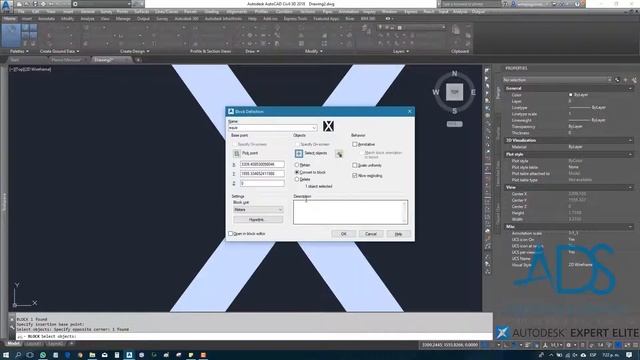Click the command line customize icon
The image size is (640, 360).
(12, 327)
